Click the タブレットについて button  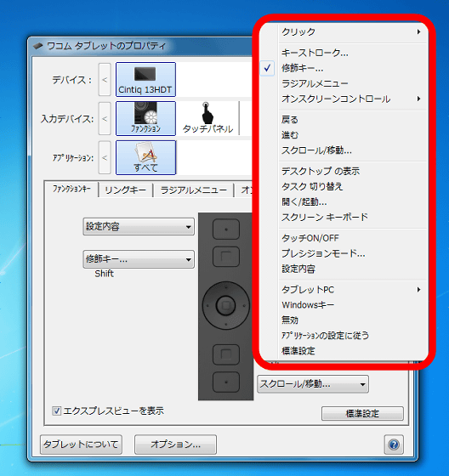(x=81, y=445)
